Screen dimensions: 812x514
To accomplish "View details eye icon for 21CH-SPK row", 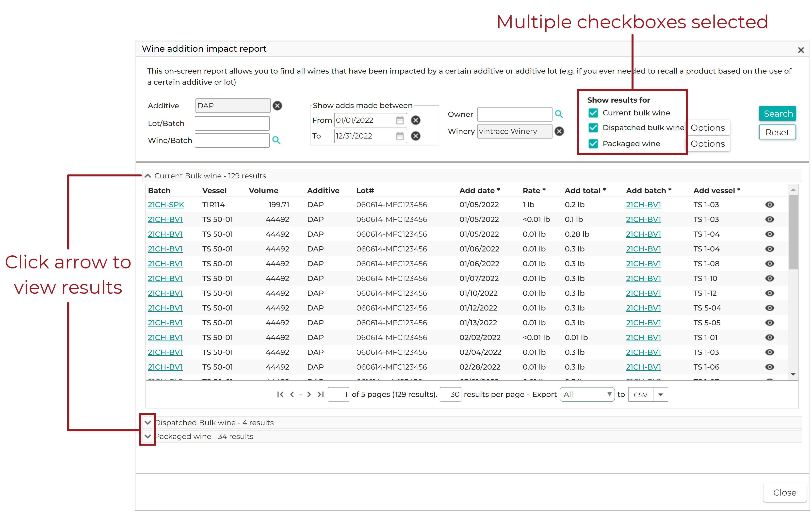I will point(769,204).
